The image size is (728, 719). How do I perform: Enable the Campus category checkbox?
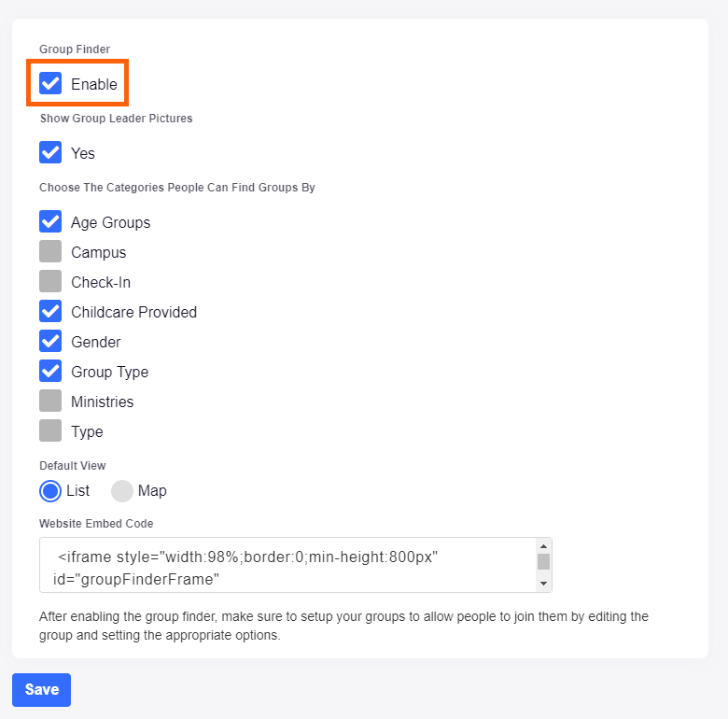pos(50,252)
